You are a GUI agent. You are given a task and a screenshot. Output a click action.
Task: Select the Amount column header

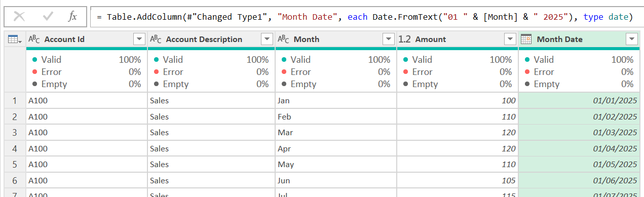tap(458, 39)
